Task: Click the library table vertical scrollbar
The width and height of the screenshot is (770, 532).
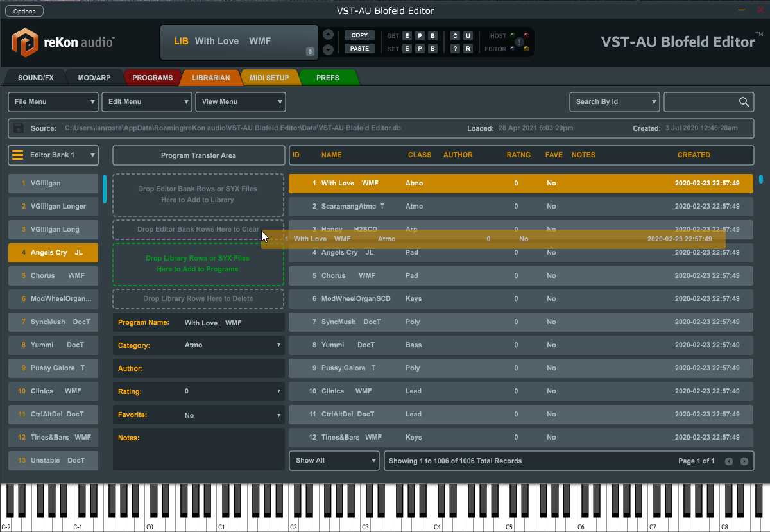Action: click(x=761, y=179)
